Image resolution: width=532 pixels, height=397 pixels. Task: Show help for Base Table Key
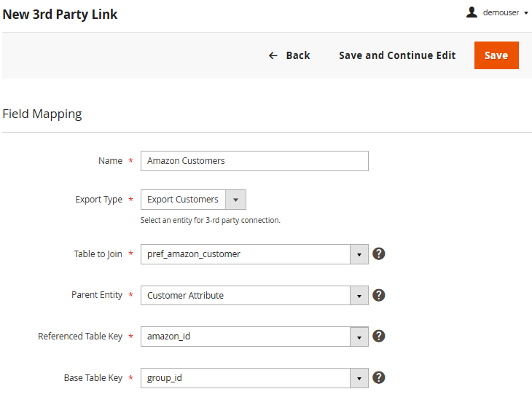point(379,377)
